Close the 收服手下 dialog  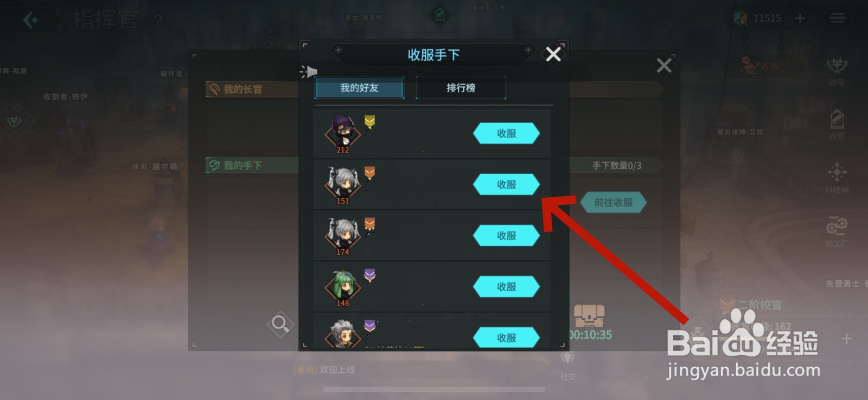pyautogui.click(x=553, y=54)
